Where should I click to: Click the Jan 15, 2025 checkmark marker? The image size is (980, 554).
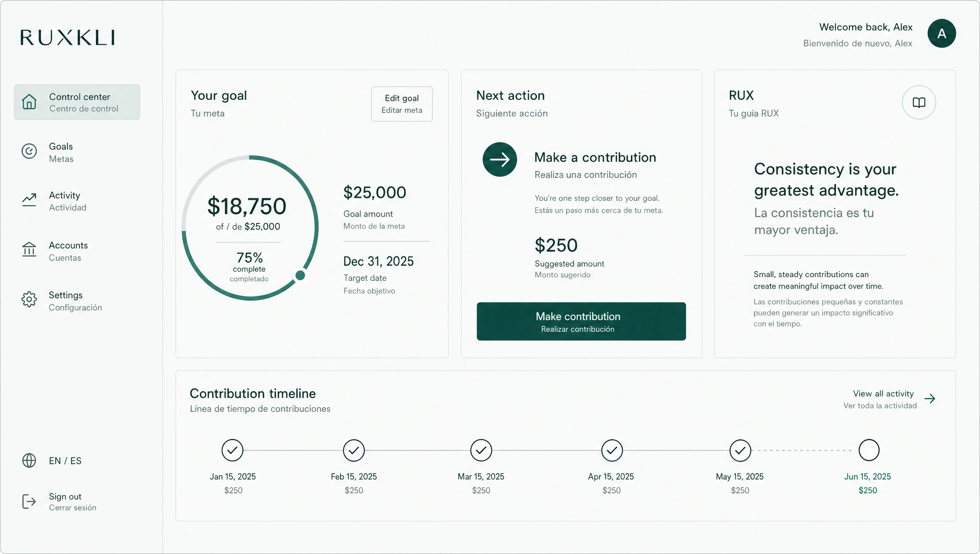click(232, 450)
